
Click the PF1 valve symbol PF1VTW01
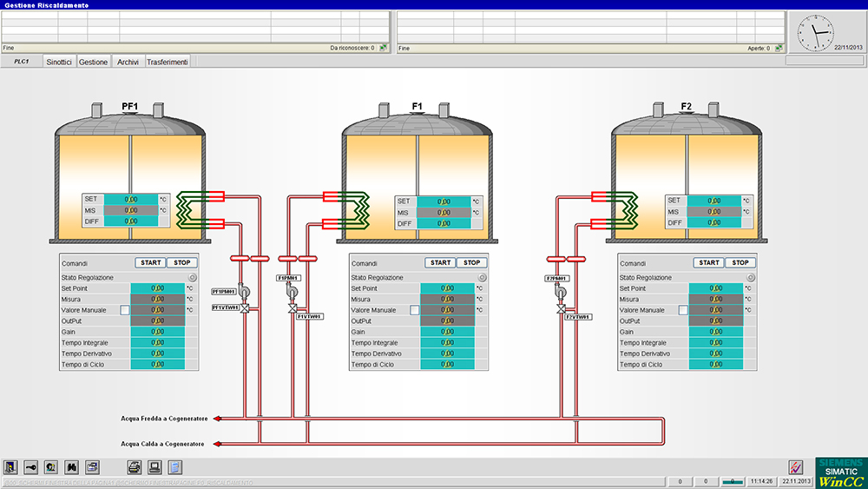coord(245,308)
